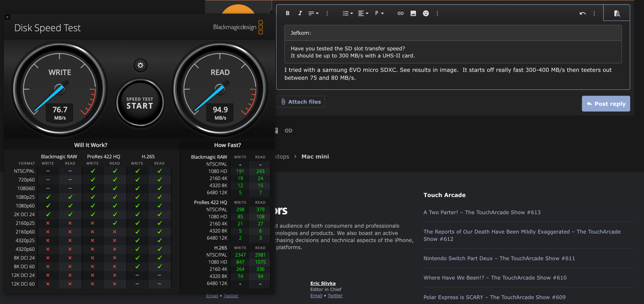The height and width of the screenshot is (304, 644).
Task: Click Blackmagic RAW 1080 HD read 243
Action: [260, 171]
